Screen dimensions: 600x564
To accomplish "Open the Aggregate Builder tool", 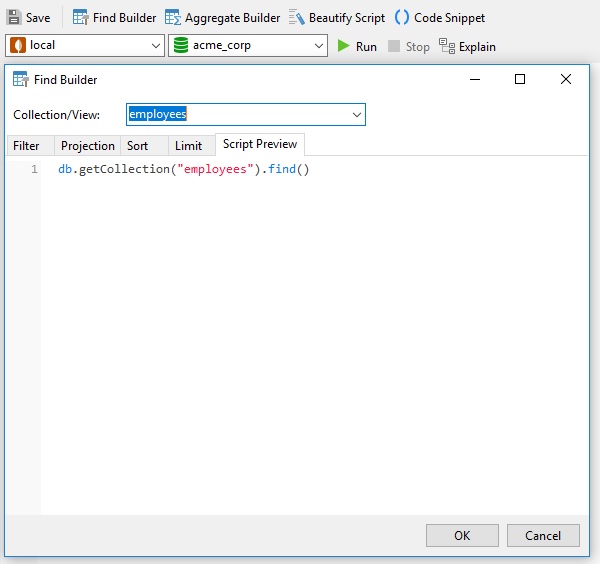I will tap(222, 18).
